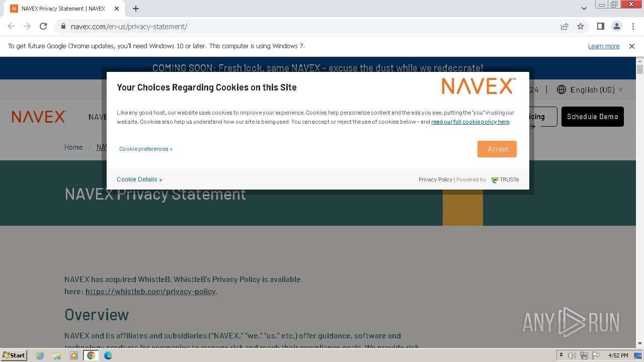Click the TRUSTe logo

pos(505,179)
